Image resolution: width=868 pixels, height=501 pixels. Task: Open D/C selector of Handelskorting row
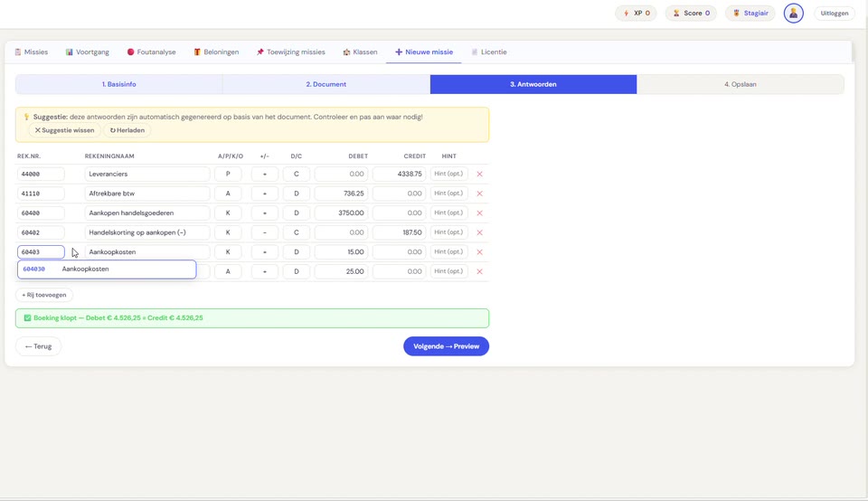point(297,232)
